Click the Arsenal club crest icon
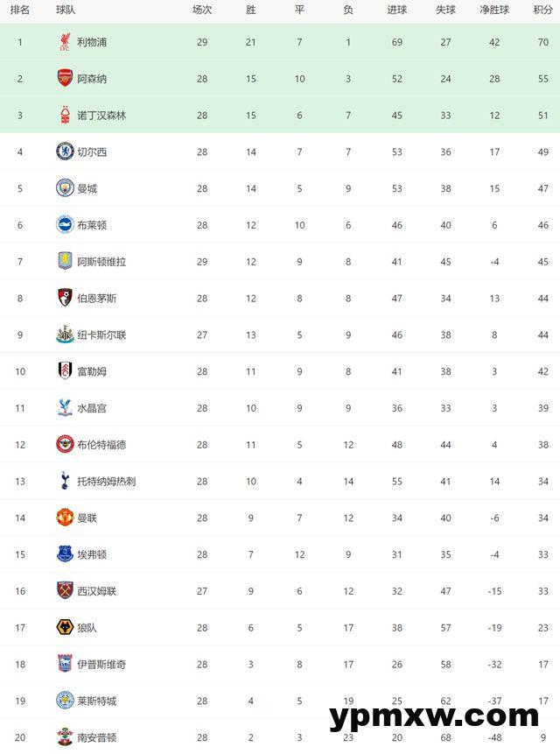 [x=65, y=78]
